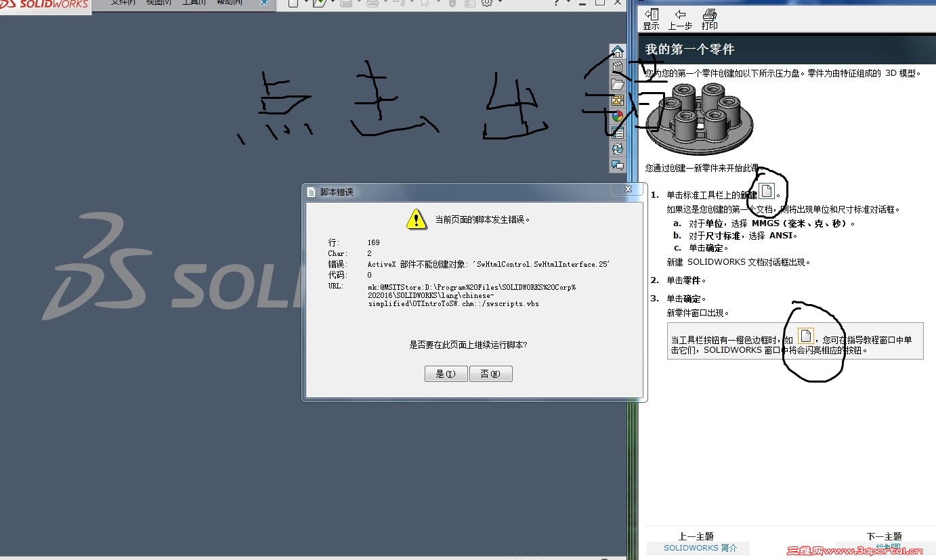Click '新建 SOLIDWORKS 文档对话框出现' text

pos(738,262)
